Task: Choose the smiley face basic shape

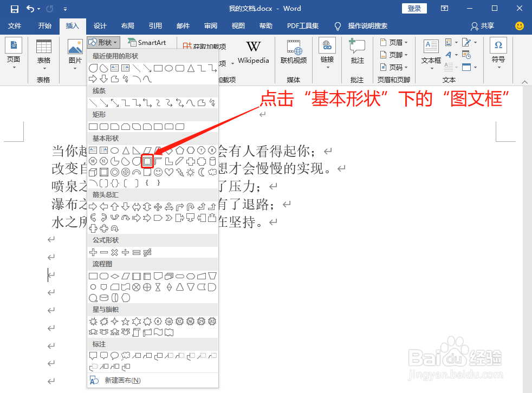Action: pyautogui.click(x=159, y=172)
